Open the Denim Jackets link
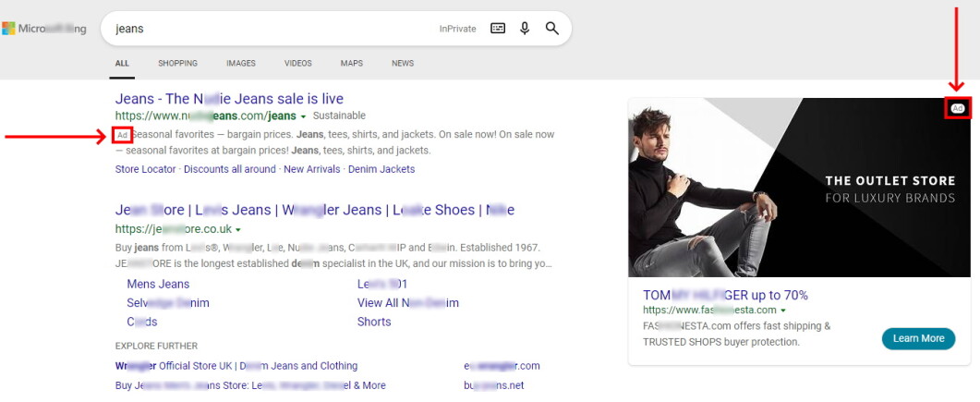The width and height of the screenshot is (980, 402). coord(381,169)
